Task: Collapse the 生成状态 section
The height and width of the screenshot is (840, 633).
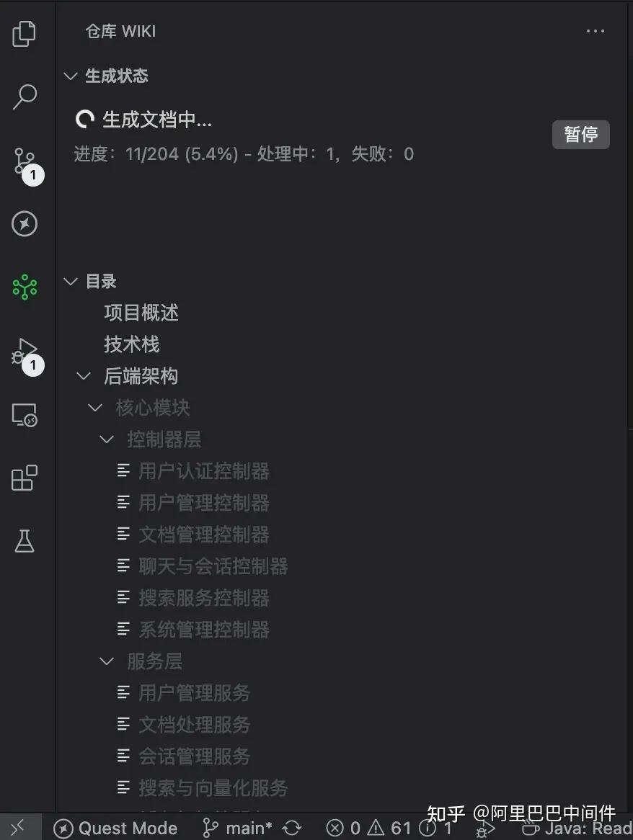Action: 71,76
